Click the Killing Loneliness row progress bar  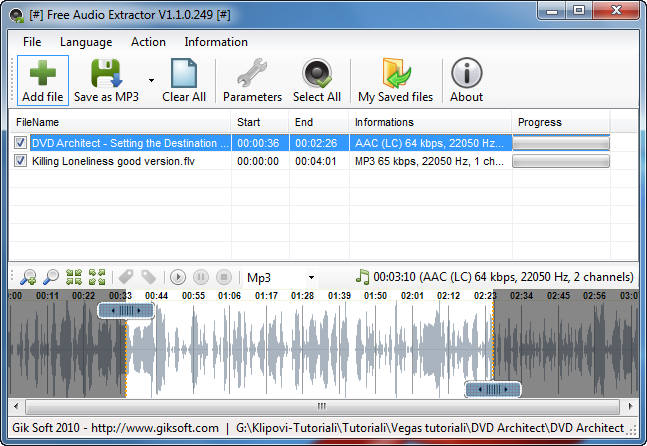[x=561, y=161]
